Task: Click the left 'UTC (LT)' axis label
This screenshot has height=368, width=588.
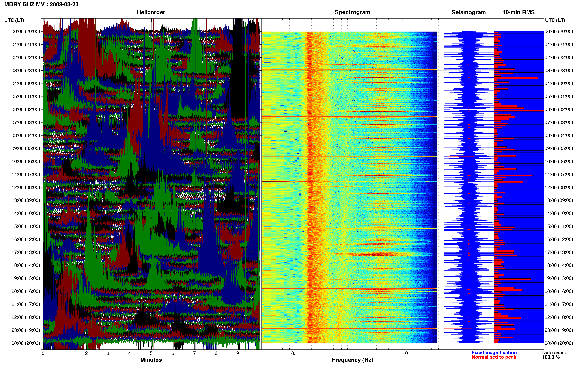Action: (14, 20)
